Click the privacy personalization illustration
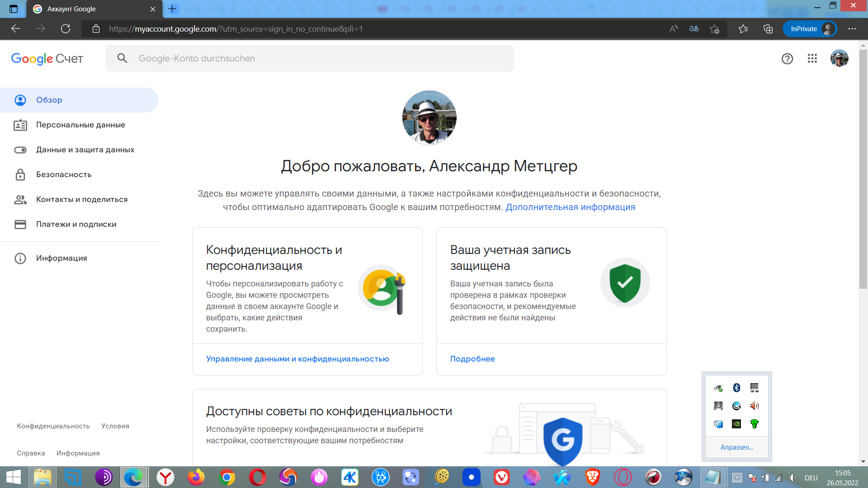 382,289
